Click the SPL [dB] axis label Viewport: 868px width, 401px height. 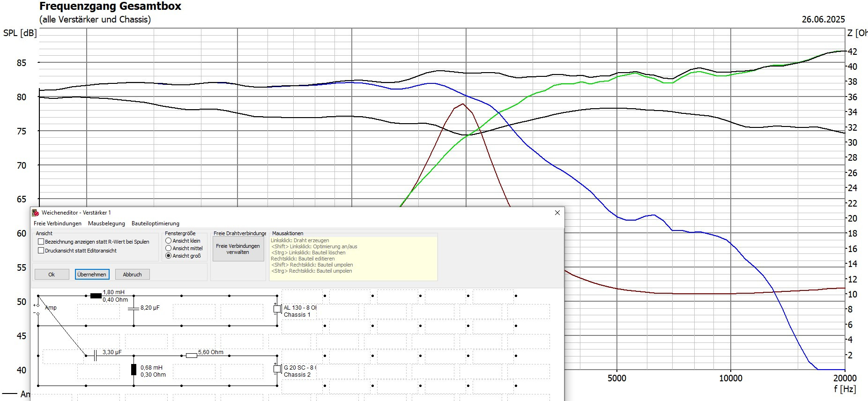click(x=20, y=33)
